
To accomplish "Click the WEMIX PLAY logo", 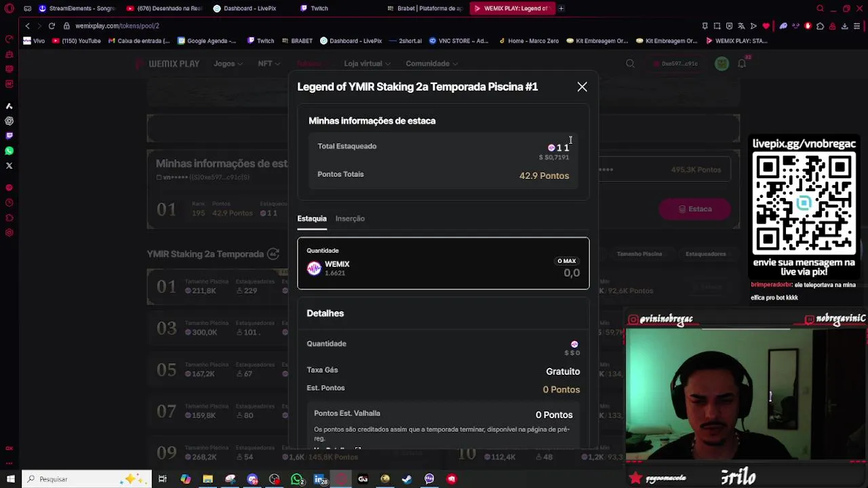I will click(167, 64).
